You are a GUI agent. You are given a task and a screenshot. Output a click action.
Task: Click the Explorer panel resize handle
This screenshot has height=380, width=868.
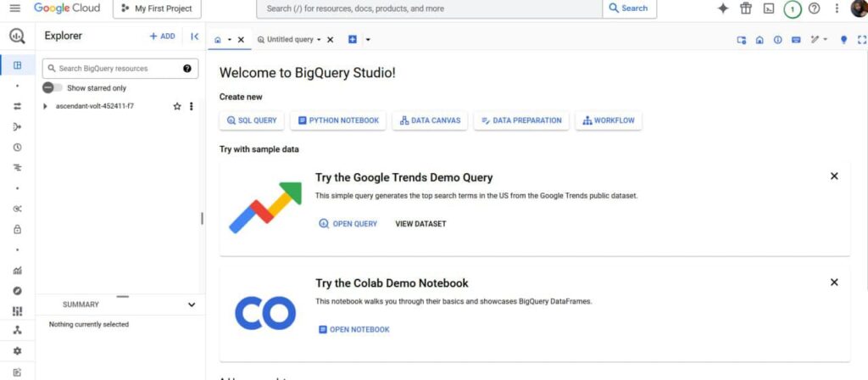(202, 218)
